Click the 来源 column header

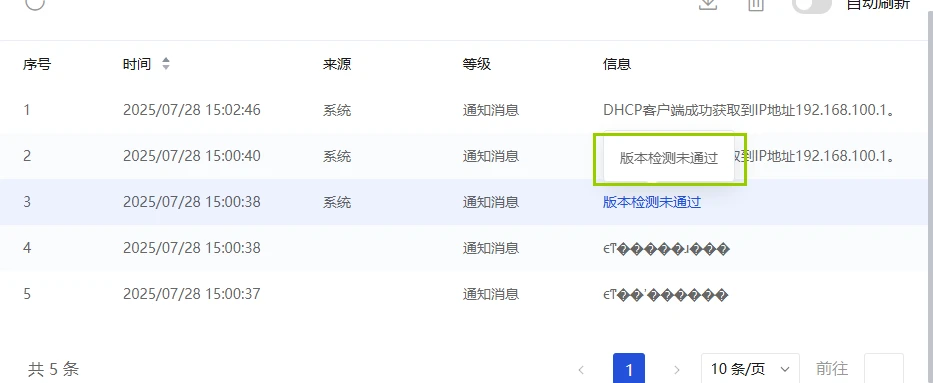[337, 64]
